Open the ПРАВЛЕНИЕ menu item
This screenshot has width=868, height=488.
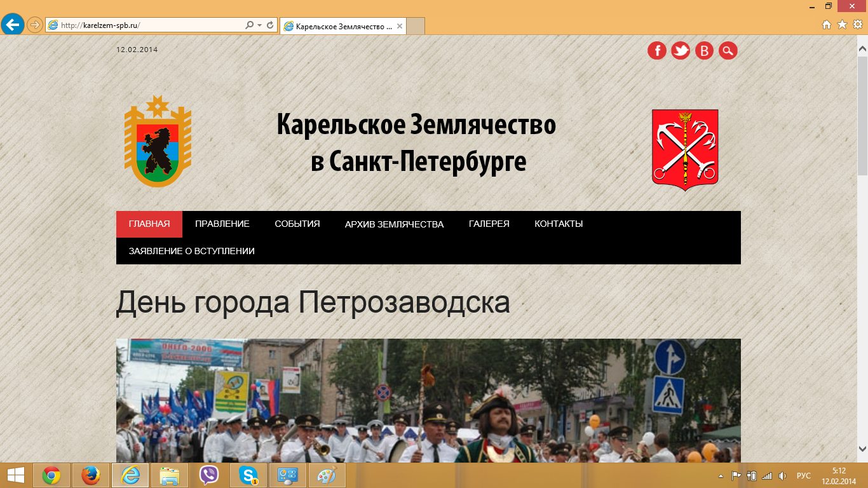click(x=222, y=224)
